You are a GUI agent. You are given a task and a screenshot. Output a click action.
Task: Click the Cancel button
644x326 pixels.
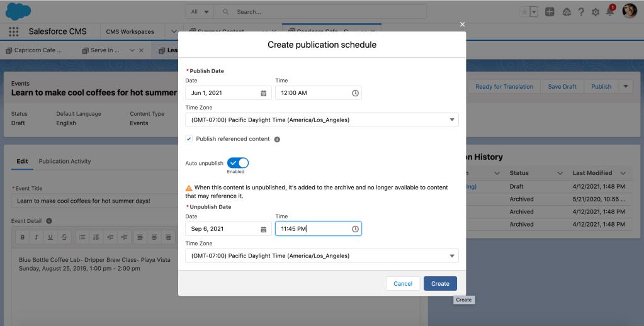[403, 284]
